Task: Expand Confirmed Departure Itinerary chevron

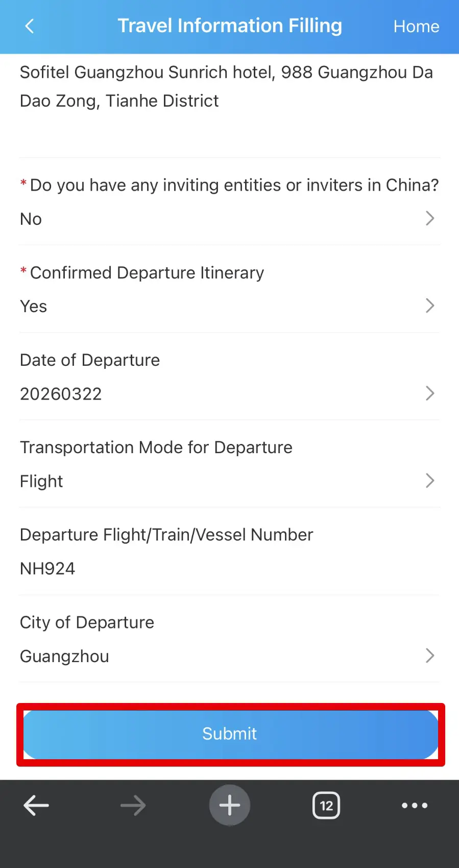Action: click(430, 306)
